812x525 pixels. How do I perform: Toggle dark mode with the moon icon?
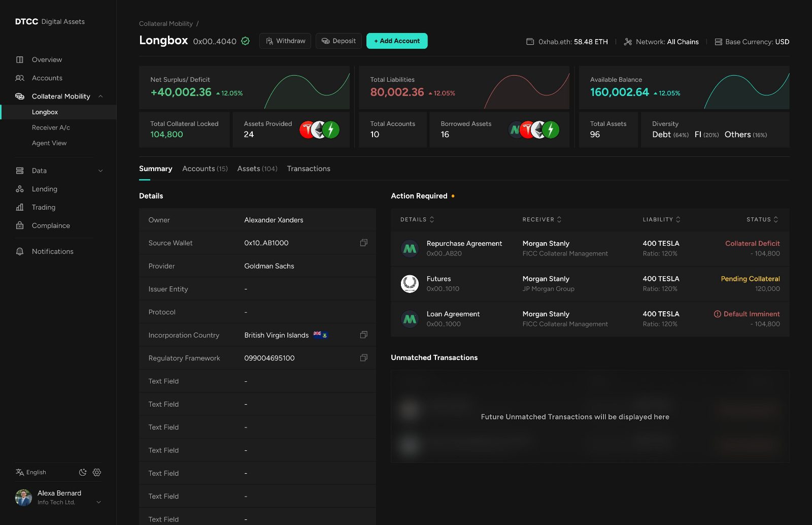[83, 472]
